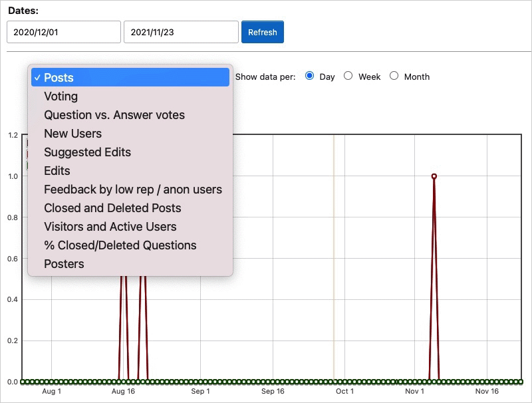This screenshot has height=403, width=532.
Task: Choose Voting from the dropdown
Action: click(x=61, y=96)
